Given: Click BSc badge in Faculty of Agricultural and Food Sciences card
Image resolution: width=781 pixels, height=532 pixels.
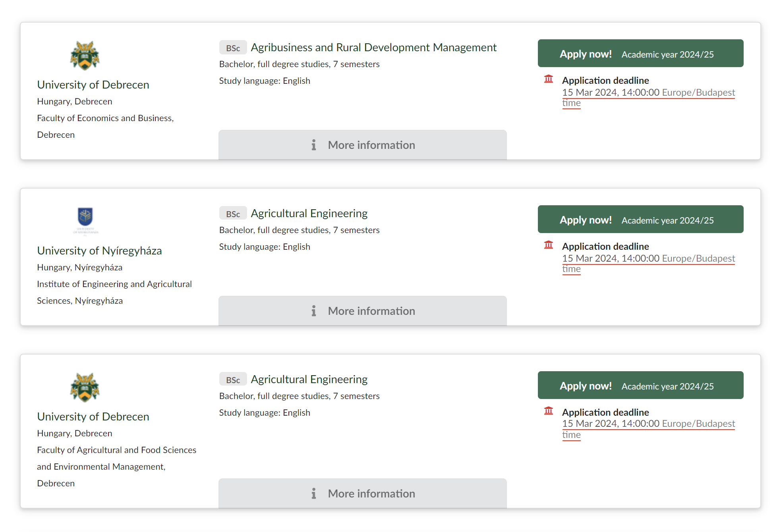Looking at the screenshot, I should coord(233,380).
